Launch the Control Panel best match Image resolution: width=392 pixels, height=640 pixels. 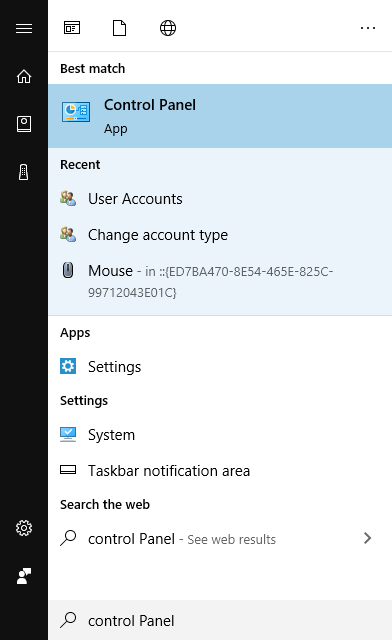coord(220,116)
